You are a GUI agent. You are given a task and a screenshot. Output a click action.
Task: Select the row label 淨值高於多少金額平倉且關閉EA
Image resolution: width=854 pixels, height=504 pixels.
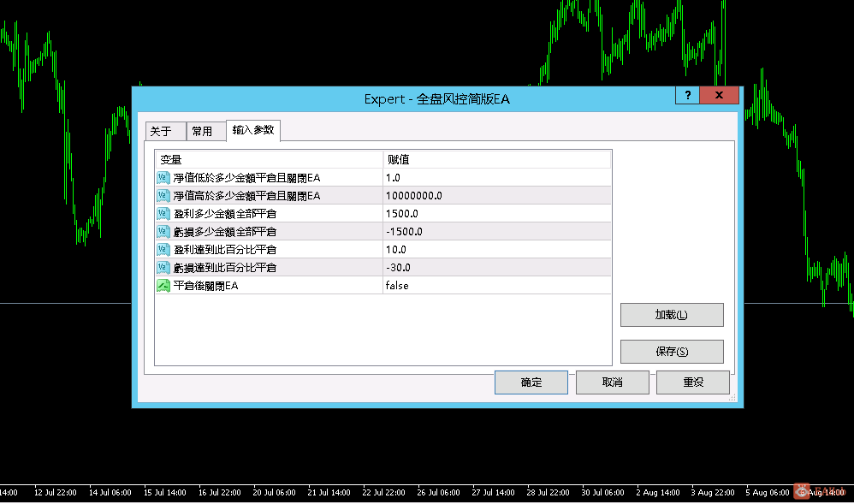coord(246,196)
